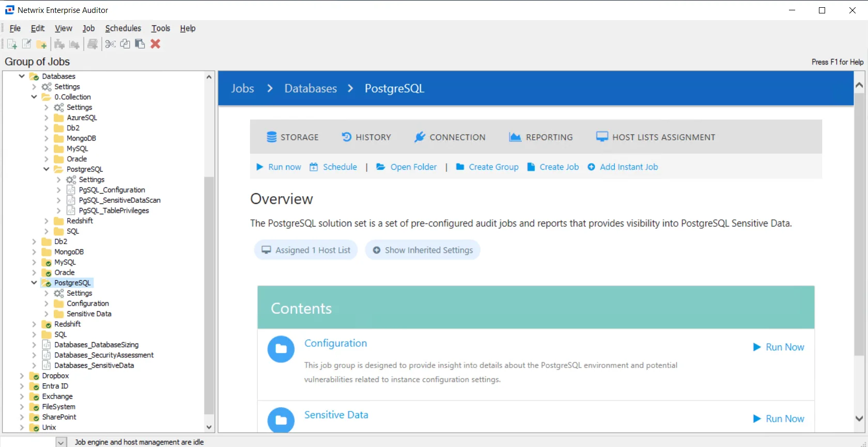Click the grayed puzzle piece toolbar icon
Screen dimensions: 868x447
pyautogui.click(x=59, y=44)
